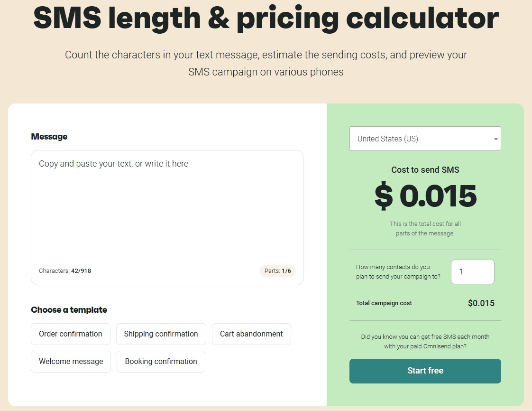Pick the Cart abandonment template
This screenshot has width=532, height=411.
(251, 334)
